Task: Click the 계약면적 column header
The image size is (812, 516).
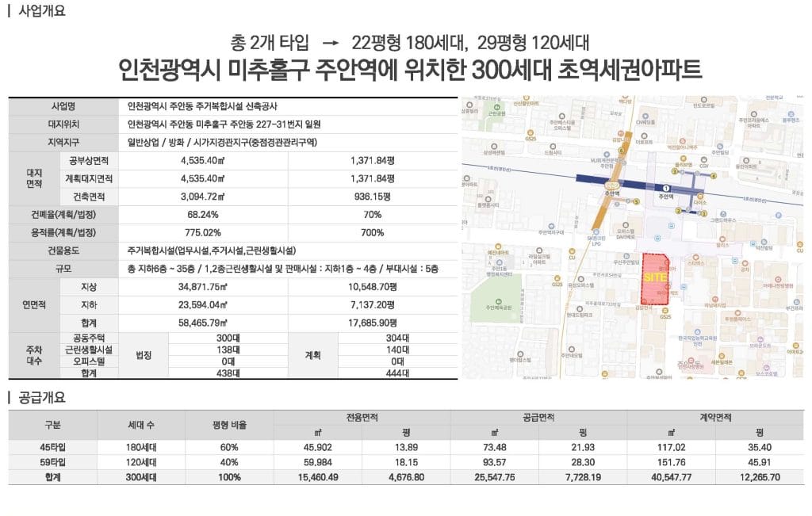Action: [714, 417]
